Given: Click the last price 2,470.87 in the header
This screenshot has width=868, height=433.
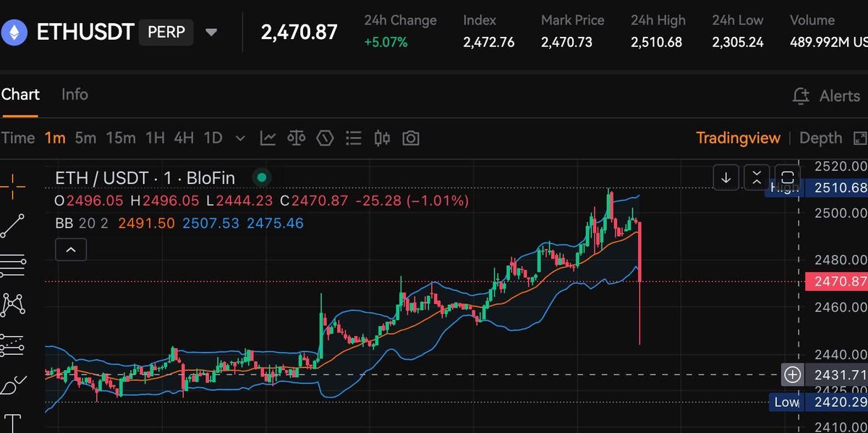Looking at the screenshot, I should tap(299, 33).
